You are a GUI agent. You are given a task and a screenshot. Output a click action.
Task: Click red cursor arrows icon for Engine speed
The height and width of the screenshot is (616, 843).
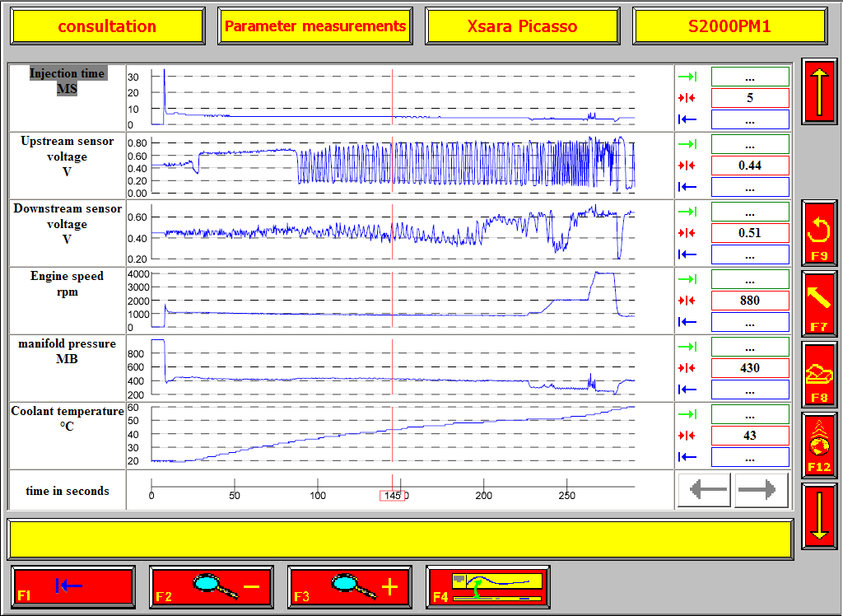(687, 301)
